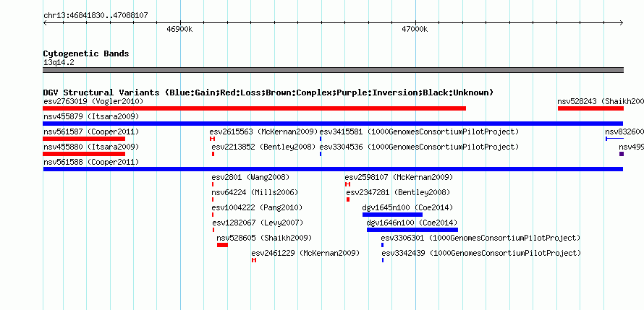The image size is (644, 310).
Task: Open esv3342439 1000Genomes label
Action: coord(481,253)
